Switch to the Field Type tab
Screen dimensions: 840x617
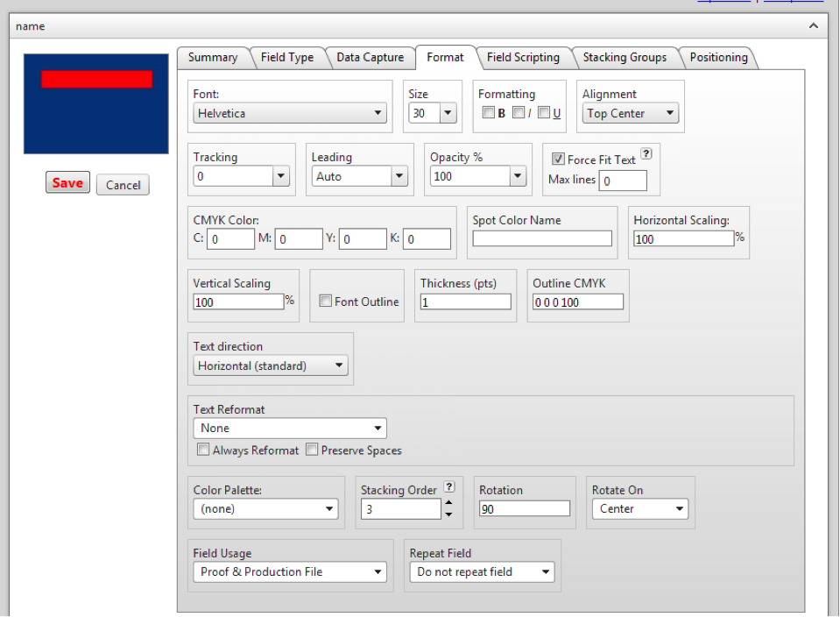pos(287,57)
